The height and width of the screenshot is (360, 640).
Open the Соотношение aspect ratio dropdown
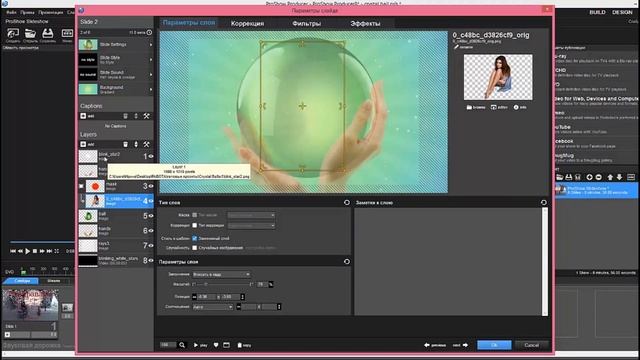pyautogui.click(x=212, y=307)
